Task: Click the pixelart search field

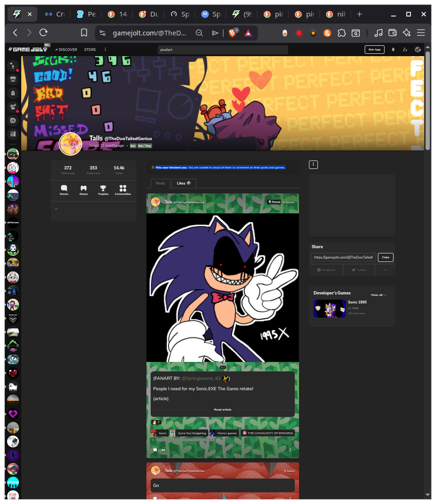Action: (x=223, y=50)
